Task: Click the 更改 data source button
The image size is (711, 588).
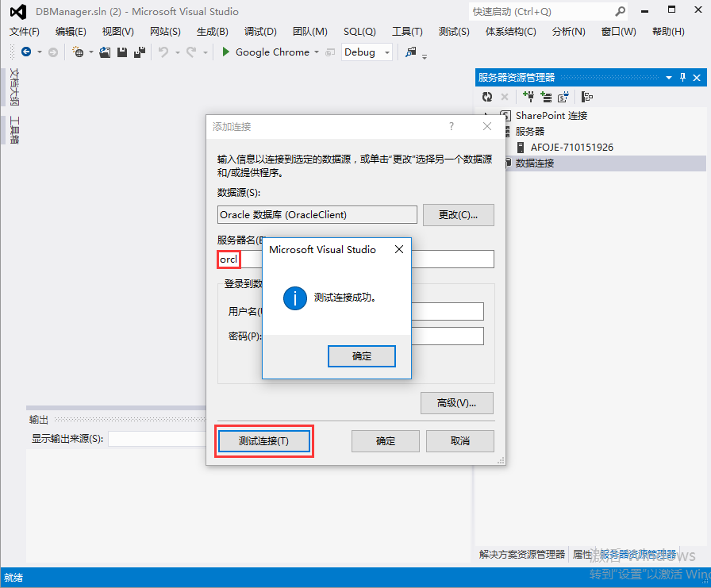Action: (x=458, y=214)
